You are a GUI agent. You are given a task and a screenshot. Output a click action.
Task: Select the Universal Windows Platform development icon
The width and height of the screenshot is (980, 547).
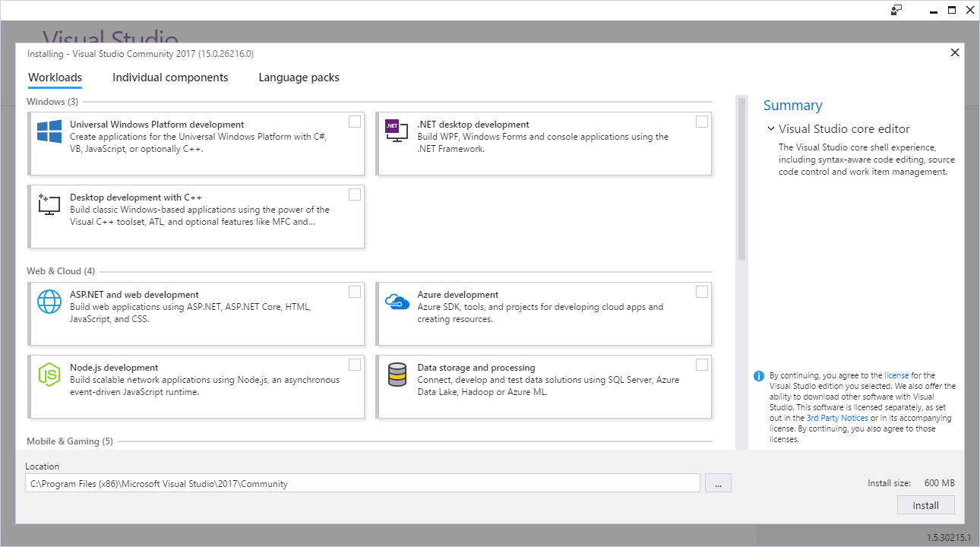point(49,131)
